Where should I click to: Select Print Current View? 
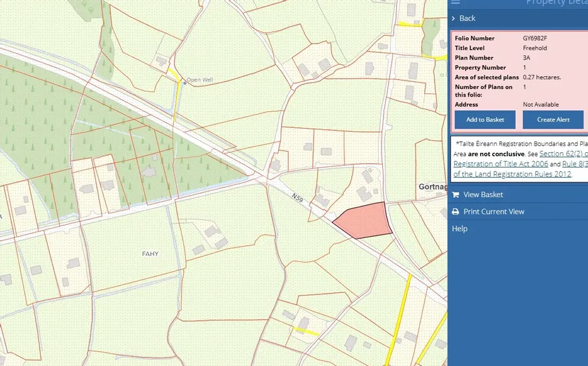(493, 212)
